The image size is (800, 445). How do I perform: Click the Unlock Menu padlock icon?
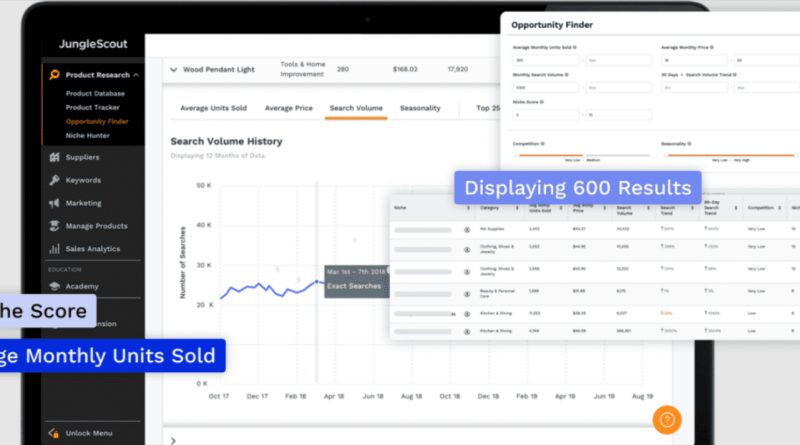point(54,433)
